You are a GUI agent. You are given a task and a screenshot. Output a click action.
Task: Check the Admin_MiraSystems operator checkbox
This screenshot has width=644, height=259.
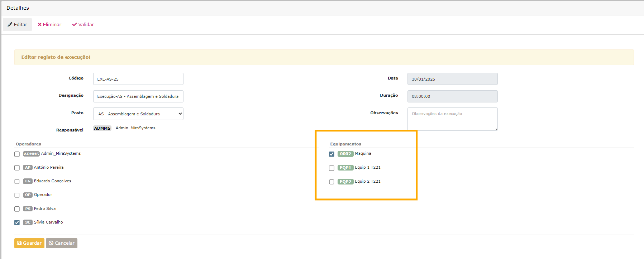pos(17,154)
